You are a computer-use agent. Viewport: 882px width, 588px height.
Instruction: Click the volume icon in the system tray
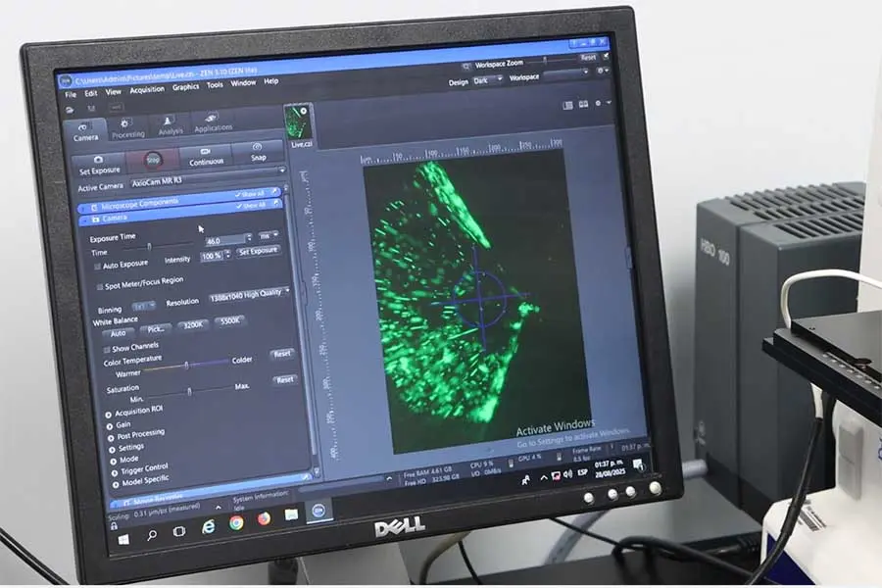tap(568, 473)
